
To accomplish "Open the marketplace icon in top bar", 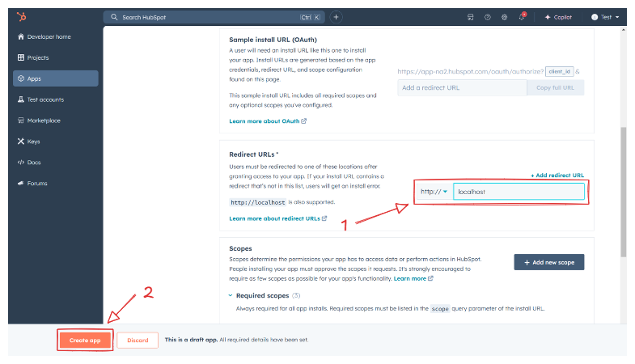I will click(470, 17).
